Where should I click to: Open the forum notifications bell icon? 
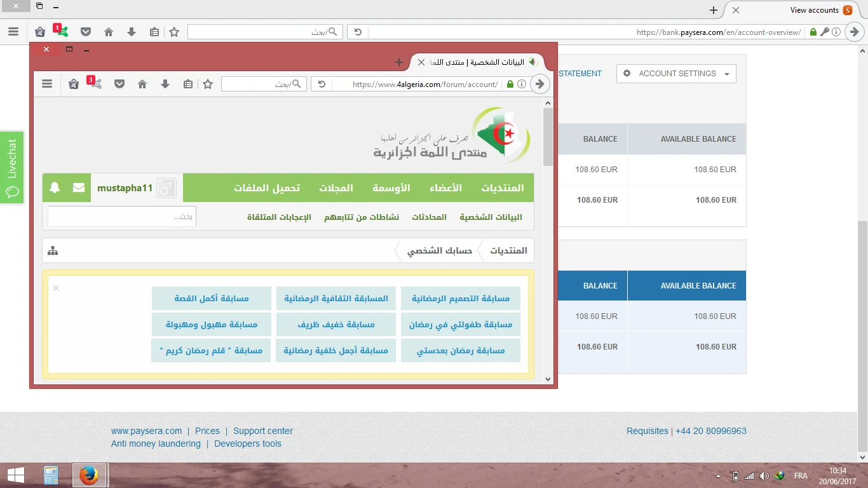pos(55,187)
